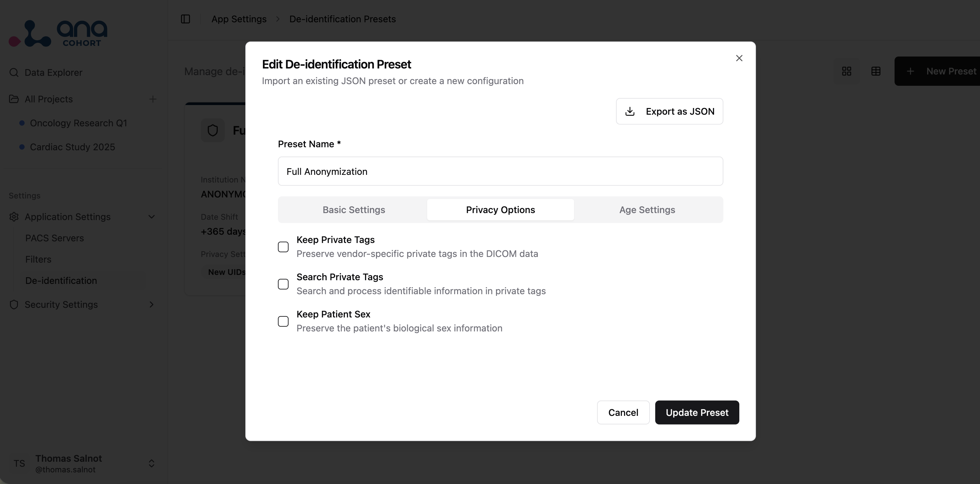Screen dimensions: 980x484
Task: Check Search Private Tags option
Action: click(x=283, y=284)
